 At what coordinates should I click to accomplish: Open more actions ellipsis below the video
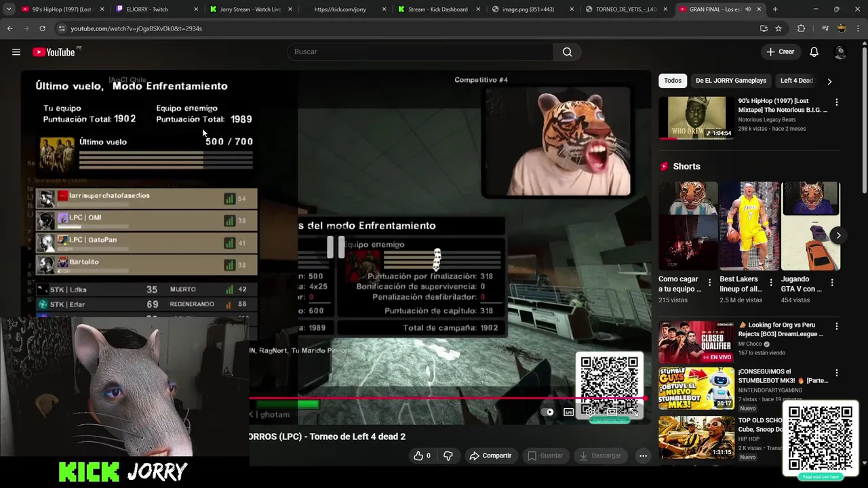click(x=643, y=455)
